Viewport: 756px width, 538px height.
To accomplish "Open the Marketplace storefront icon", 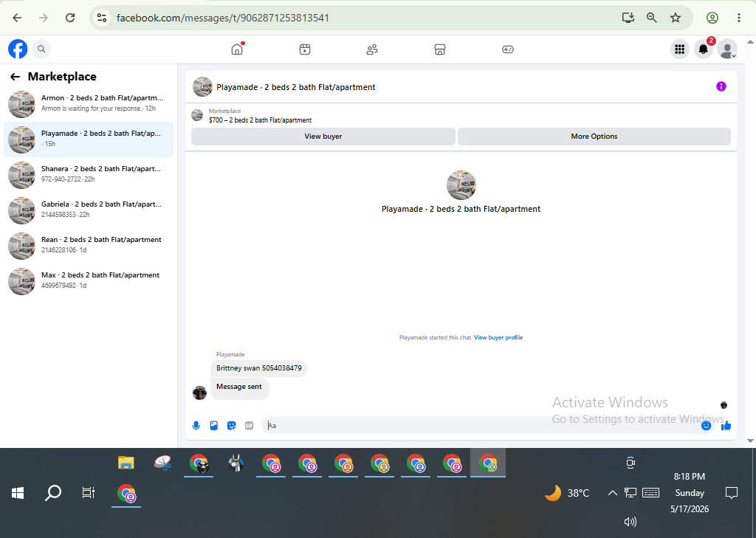I will [x=440, y=49].
